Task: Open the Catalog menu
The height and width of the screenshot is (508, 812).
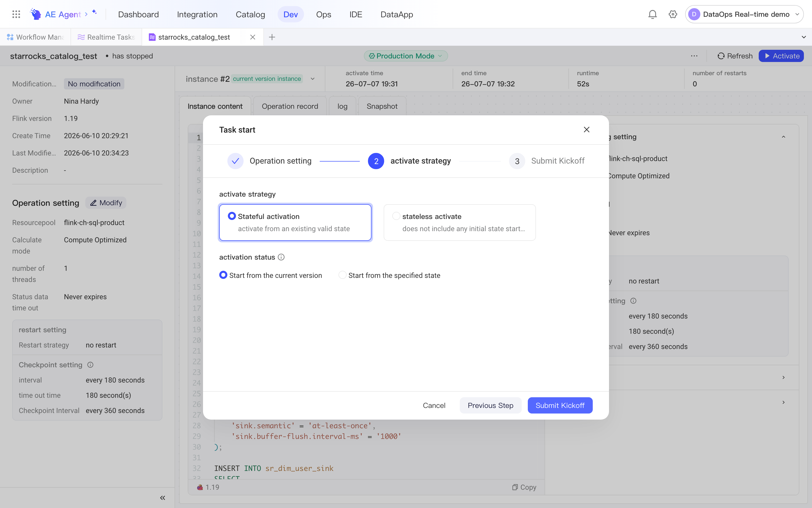Action: pyautogui.click(x=250, y=14)
